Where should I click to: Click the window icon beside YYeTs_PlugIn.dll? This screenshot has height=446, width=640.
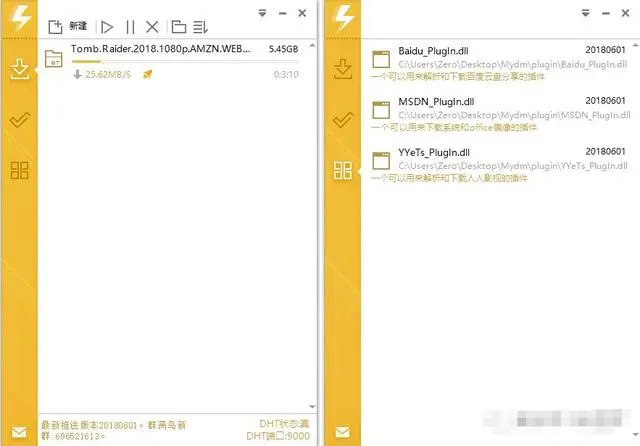tap(381, 161)
